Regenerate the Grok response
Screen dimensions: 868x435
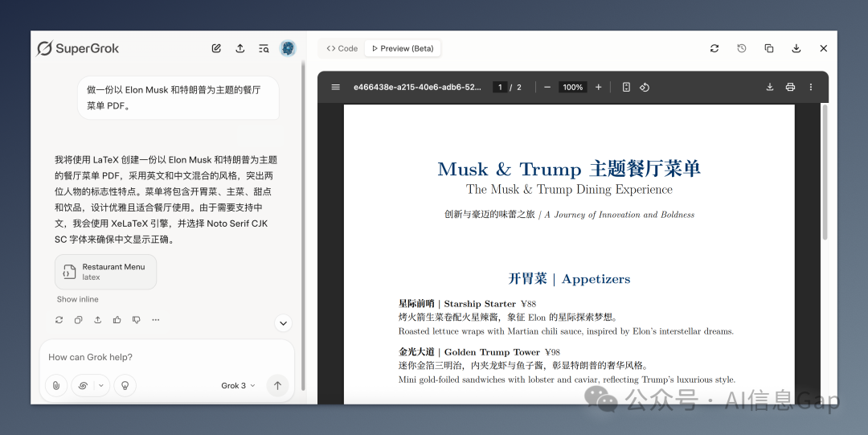[x=59, y=320]
